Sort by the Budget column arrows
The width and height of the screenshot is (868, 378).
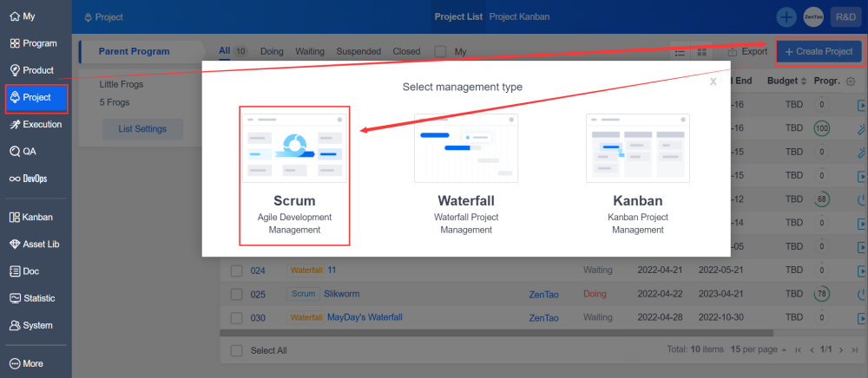[x=803, y=81]
